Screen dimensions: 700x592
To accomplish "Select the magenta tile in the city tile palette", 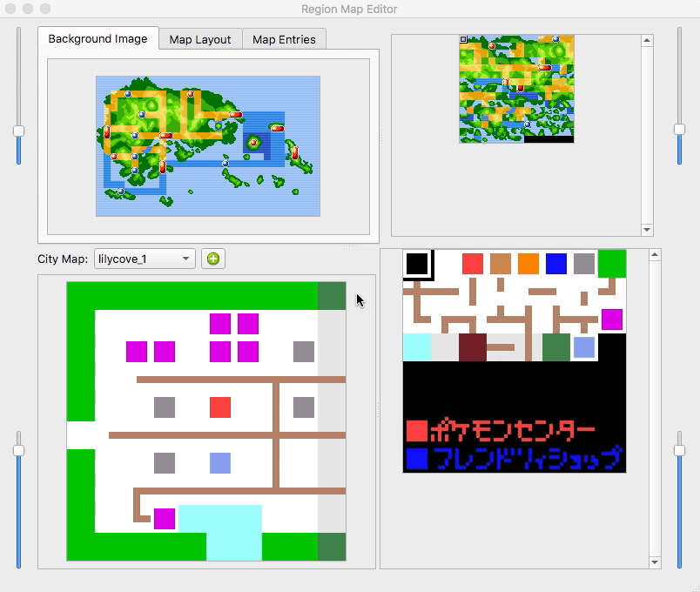I will pos(612,320).
